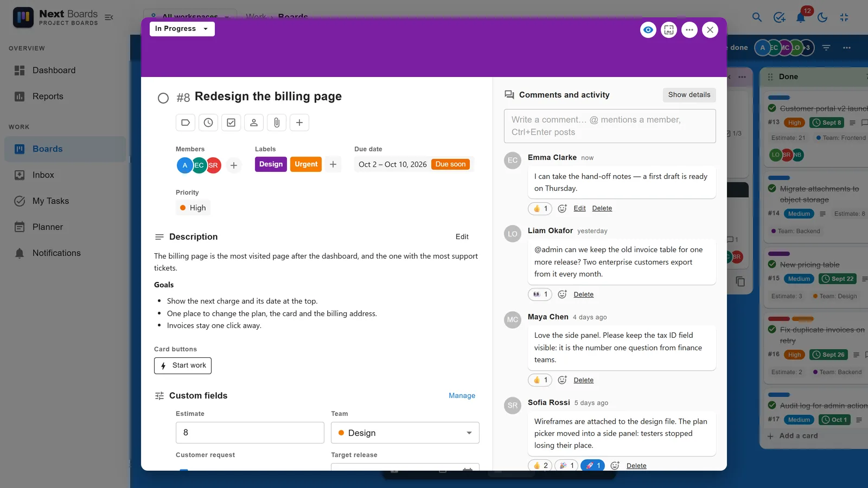Mark card #8 complete via circle

pos(163,98)
